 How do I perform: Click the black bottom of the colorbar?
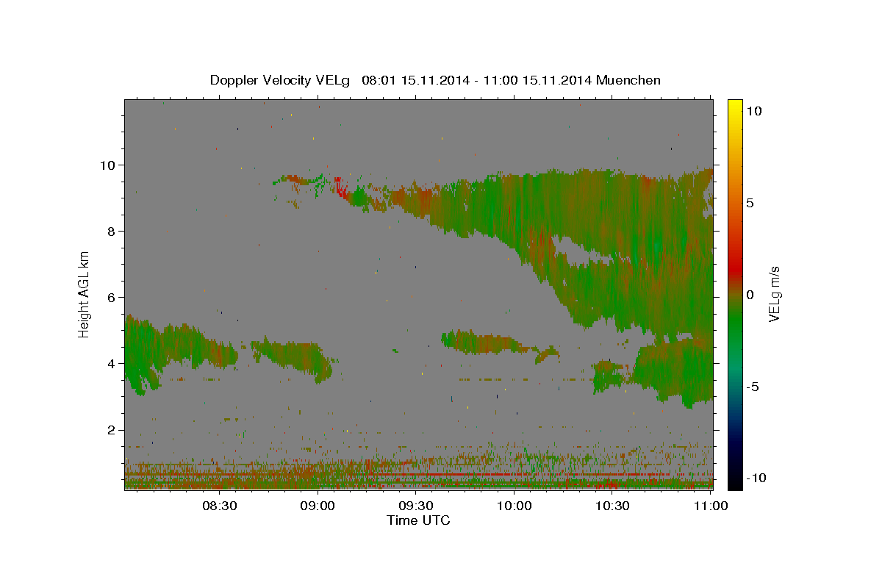(x=735, y=484)
